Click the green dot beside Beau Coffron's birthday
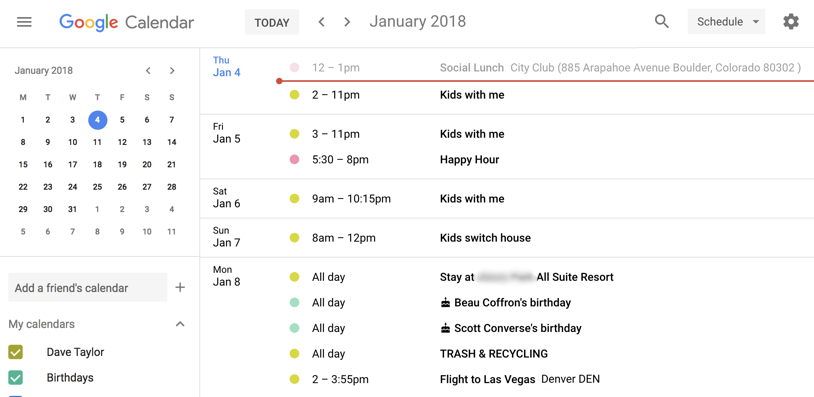This screenshot has height=397, width=814. [294, 303]
